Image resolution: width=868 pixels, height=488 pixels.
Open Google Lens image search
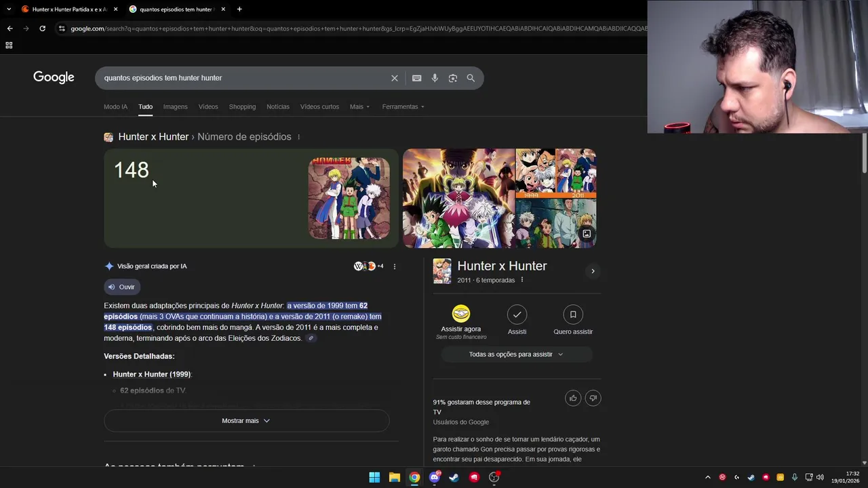(x=453, y=78)
